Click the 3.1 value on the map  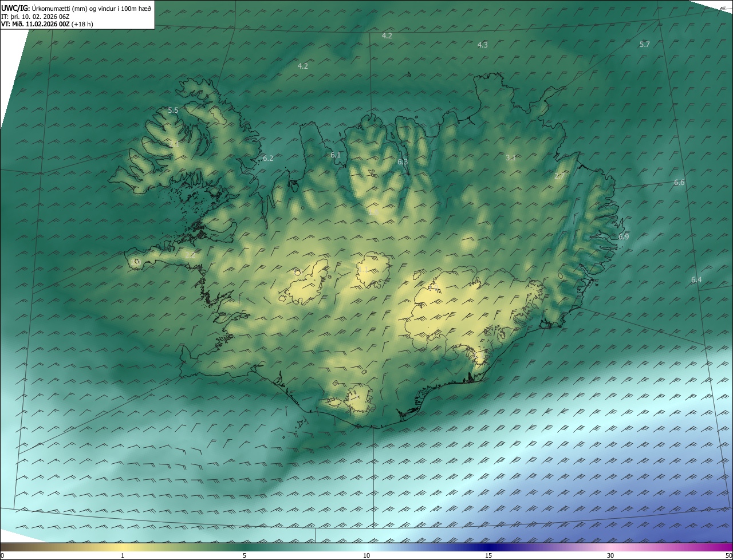click(x=511, y=158)
